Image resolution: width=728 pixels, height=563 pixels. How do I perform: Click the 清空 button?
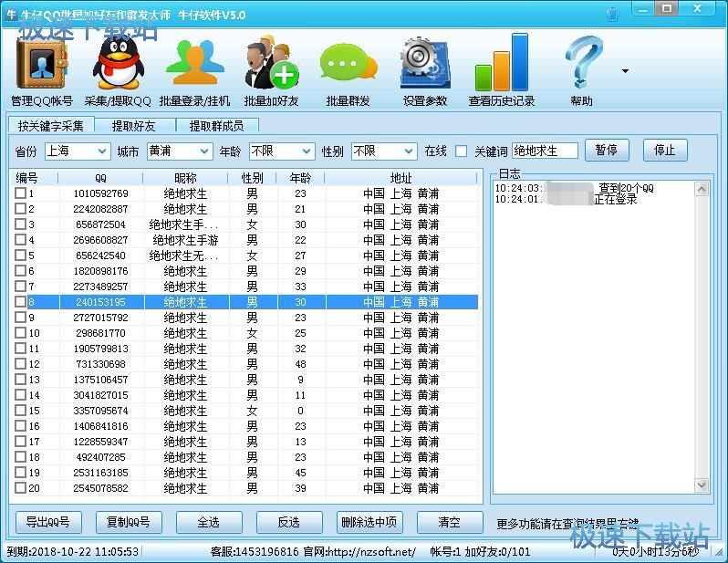[x=450, y=522]
